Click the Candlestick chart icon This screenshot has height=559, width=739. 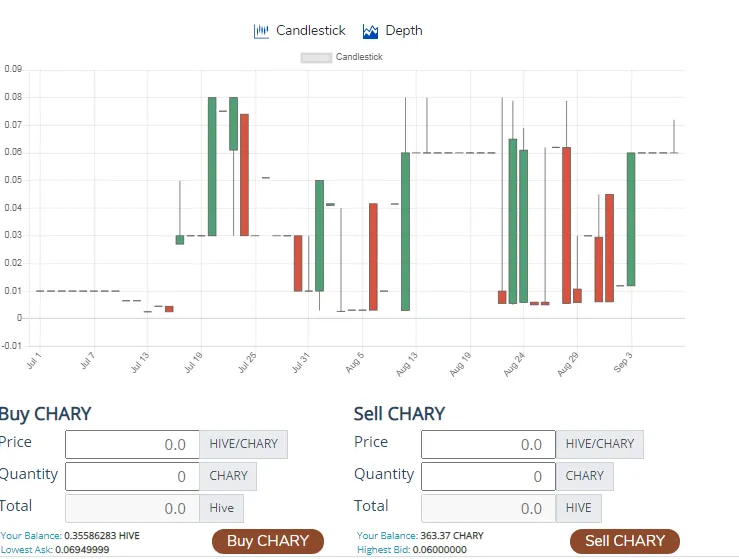coord(261,32)
